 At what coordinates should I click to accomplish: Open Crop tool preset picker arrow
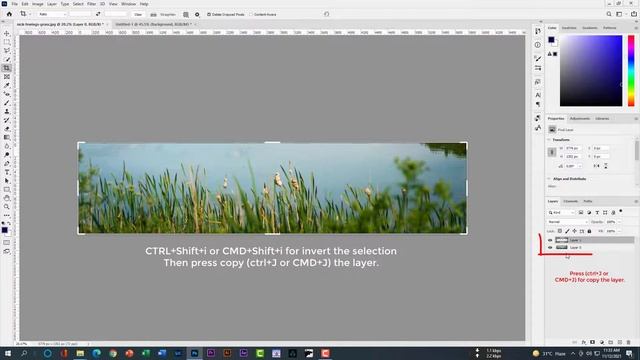30,14
